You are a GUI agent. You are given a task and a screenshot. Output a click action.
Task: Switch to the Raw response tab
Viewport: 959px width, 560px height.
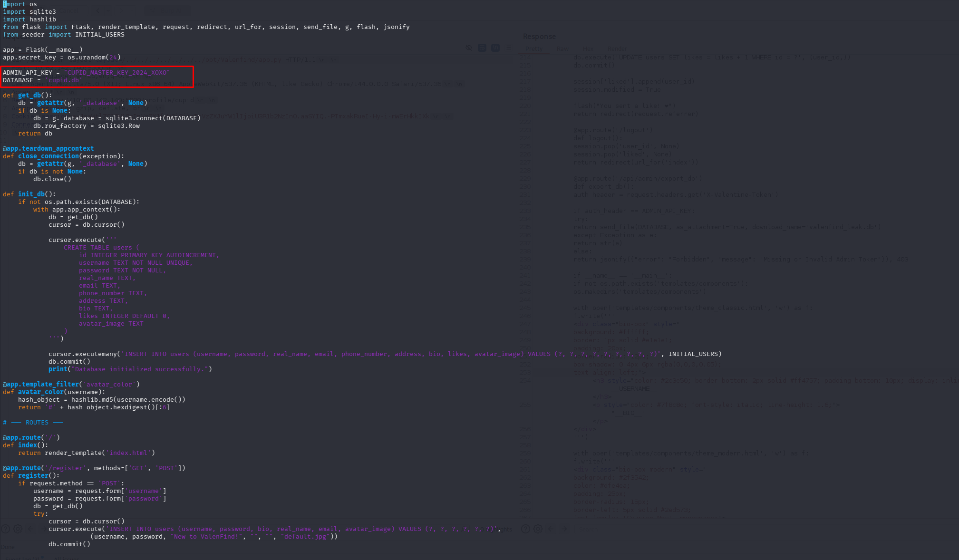coord(562,48)
